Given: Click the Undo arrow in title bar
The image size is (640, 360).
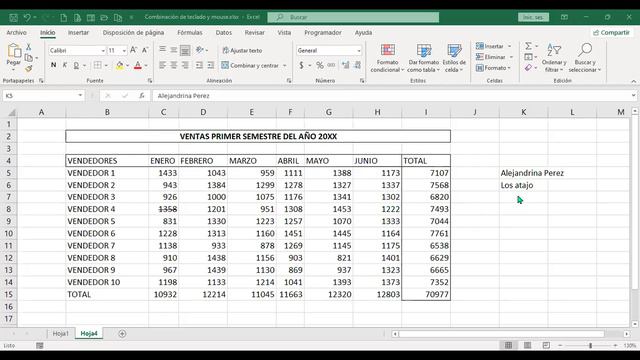Looking at the screenshot, I should (x=27, y=17).
